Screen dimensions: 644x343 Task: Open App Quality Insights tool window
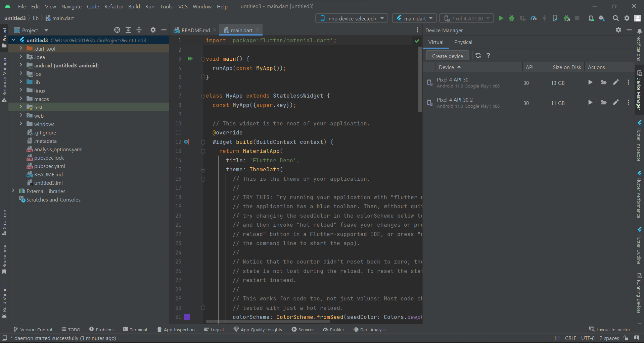click(258, 330)
